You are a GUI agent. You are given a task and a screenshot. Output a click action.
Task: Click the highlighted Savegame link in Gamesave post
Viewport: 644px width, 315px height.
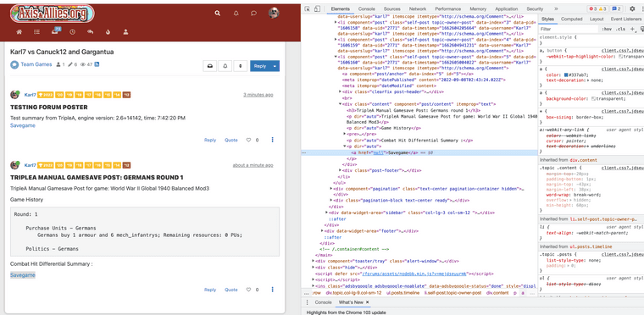click(23, 275)
